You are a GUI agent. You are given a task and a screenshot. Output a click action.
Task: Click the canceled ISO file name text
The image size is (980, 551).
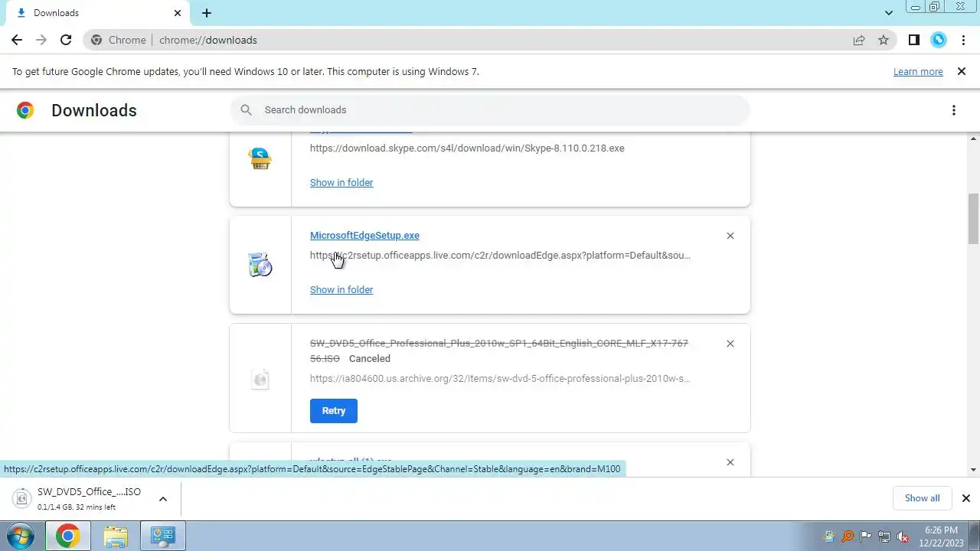(x=498, y=350)
